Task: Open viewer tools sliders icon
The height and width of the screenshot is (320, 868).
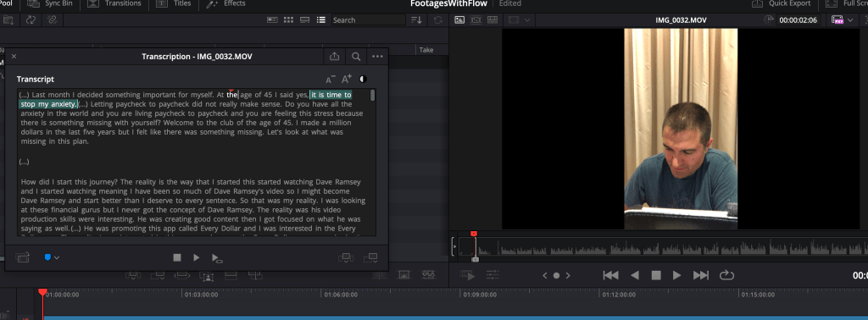Action: coord(492,274)
